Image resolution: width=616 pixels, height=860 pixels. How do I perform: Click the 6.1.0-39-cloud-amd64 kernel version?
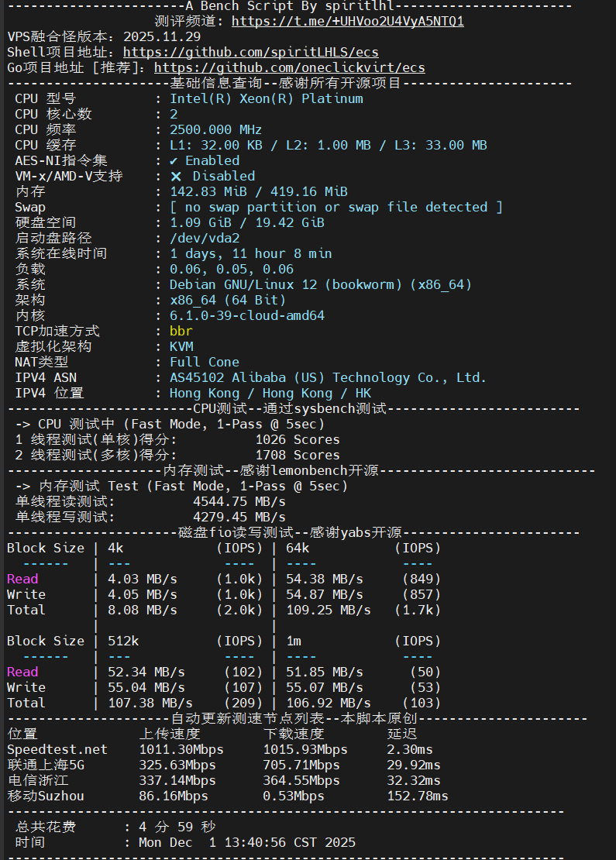tap(246, 316)
